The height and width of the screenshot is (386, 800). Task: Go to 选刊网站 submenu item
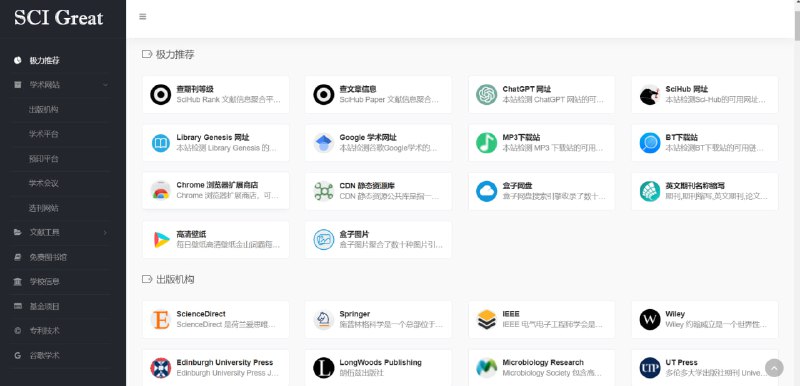pyautogui.click(x=44, y=208)
